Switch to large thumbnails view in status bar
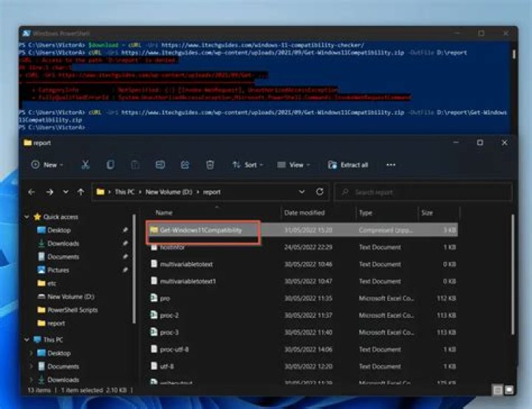 (507, 390)
